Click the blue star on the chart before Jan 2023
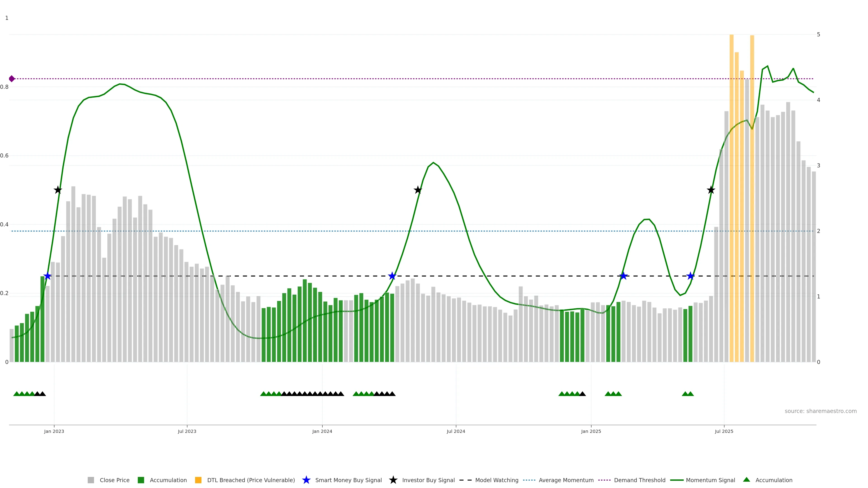The width and height of the screenshot is (868, 488). [47, 276]
